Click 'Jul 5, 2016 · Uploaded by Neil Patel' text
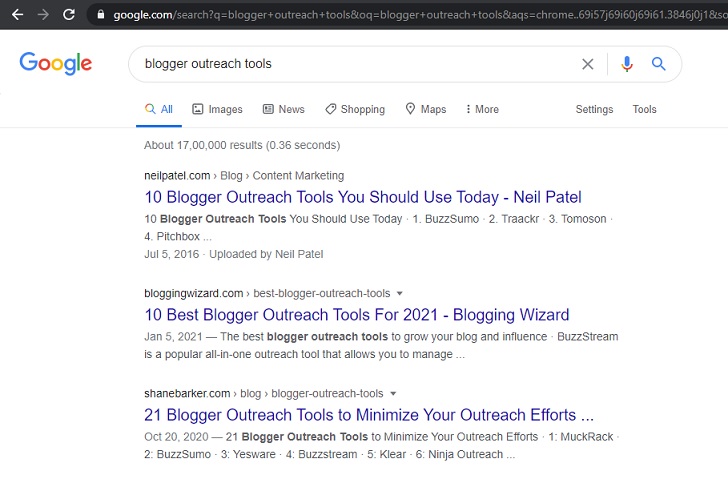The width and height of the screenshot is (728, 479). 234,254
